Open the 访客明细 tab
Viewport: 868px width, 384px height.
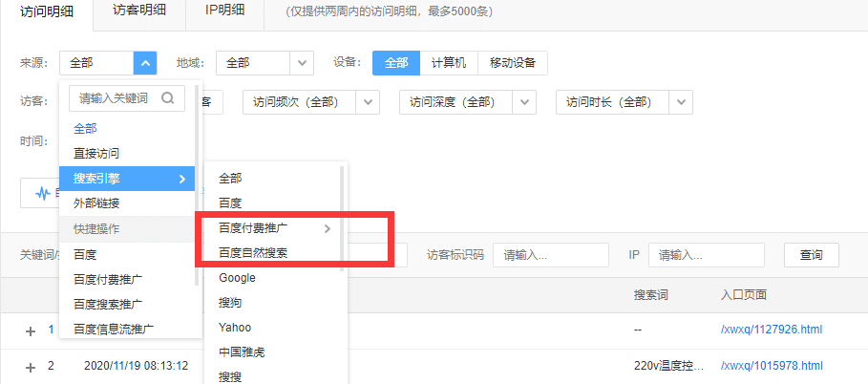coord(139,11)
